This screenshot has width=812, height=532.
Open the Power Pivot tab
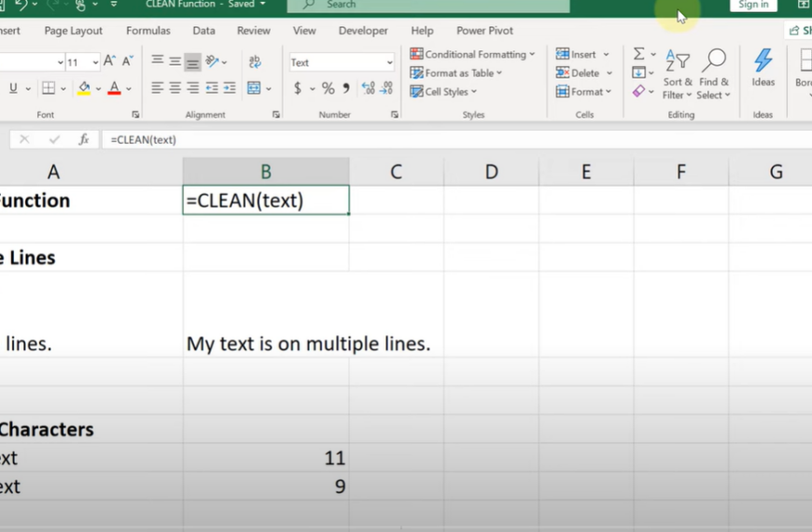pos(484,31)
